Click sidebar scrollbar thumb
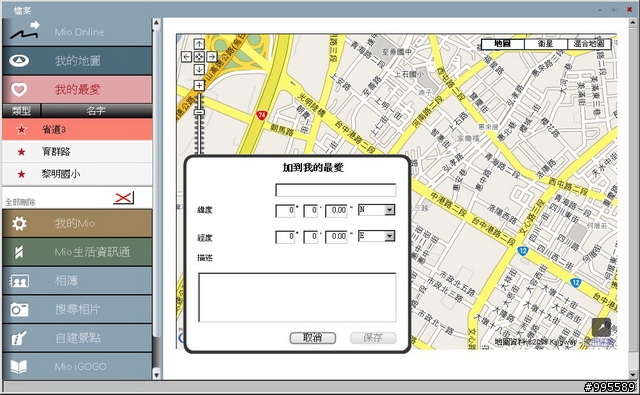 [x=156, y=184]
